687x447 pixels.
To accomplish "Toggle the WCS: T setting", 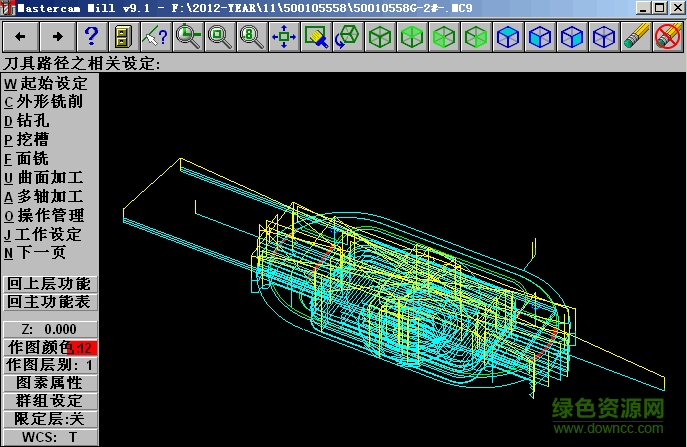I will pyautogui.click(x=50, y=437).
